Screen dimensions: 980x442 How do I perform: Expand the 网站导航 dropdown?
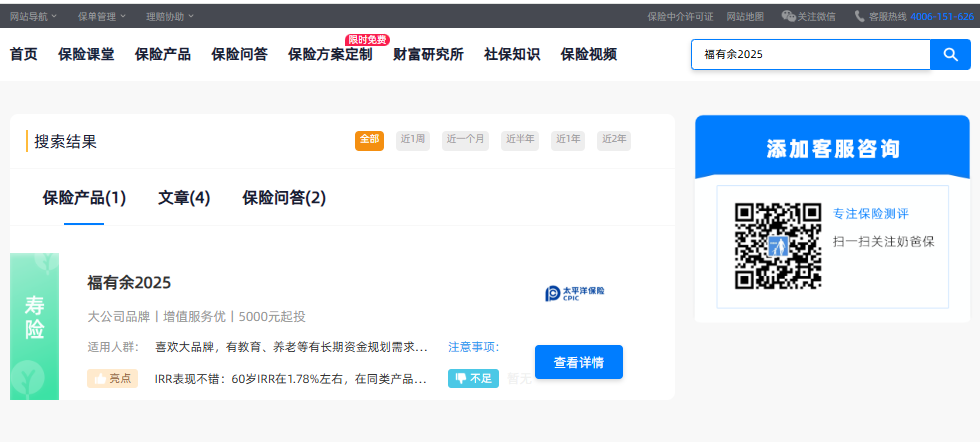(34, 16)
